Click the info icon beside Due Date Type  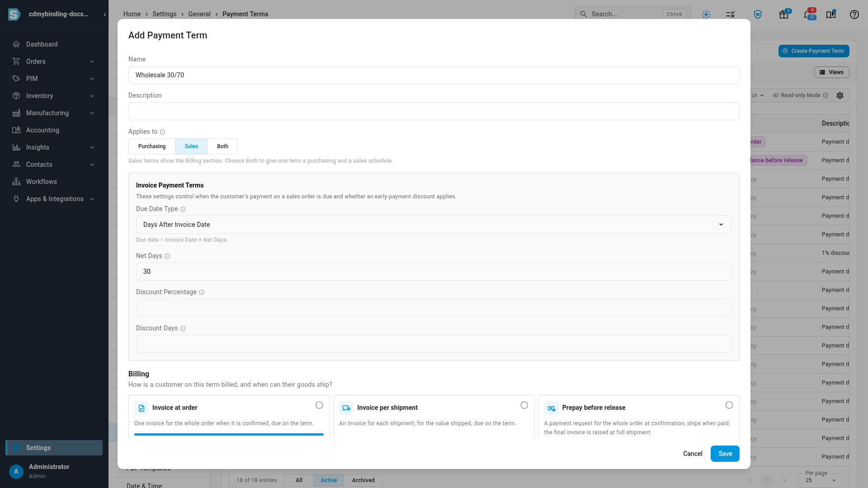click(x=183, y=209)
